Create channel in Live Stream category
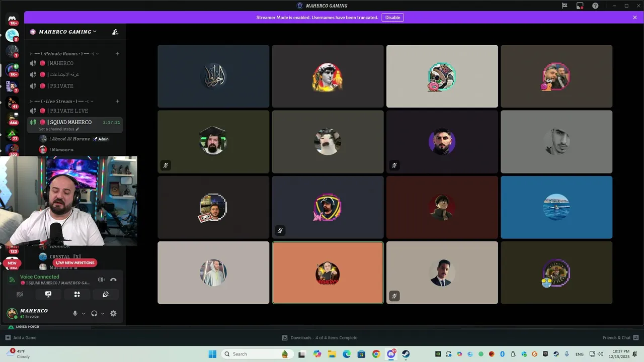 tap(117, 101)
